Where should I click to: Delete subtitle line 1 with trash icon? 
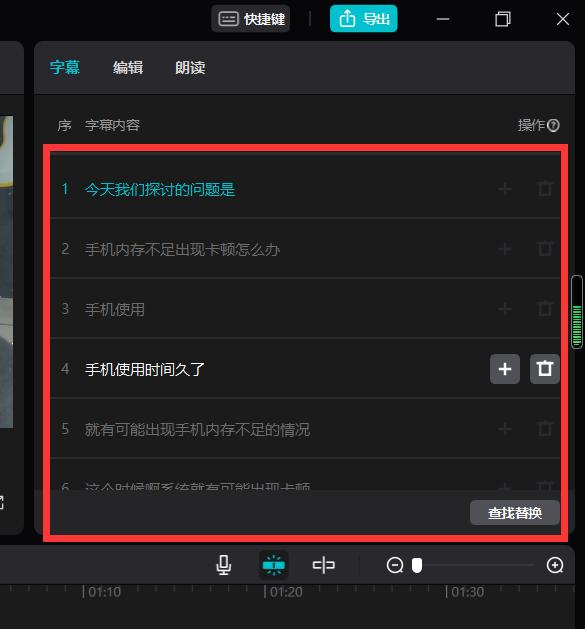pyautogui.click(x=544, y=189)
